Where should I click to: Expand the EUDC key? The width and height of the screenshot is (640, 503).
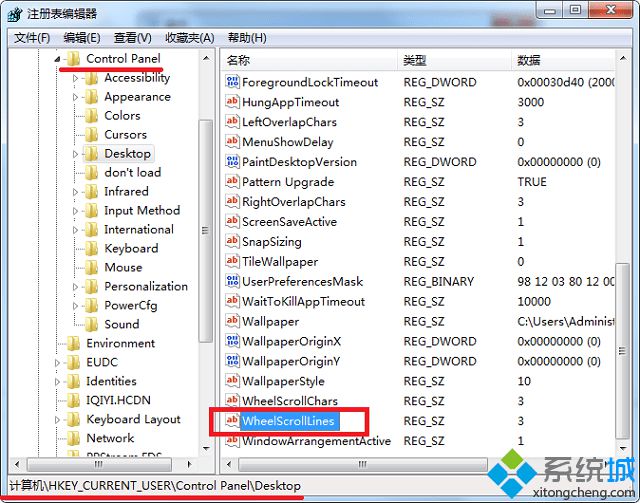(57, 363)
